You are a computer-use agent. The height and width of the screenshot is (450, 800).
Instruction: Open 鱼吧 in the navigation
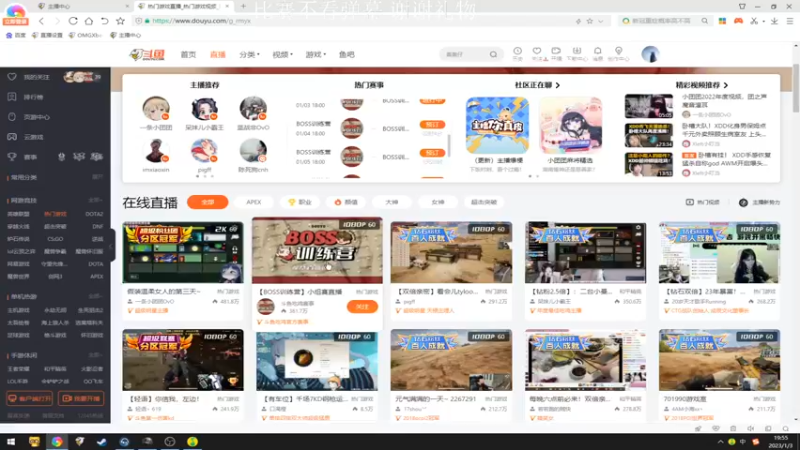click(x=346, y=55)
